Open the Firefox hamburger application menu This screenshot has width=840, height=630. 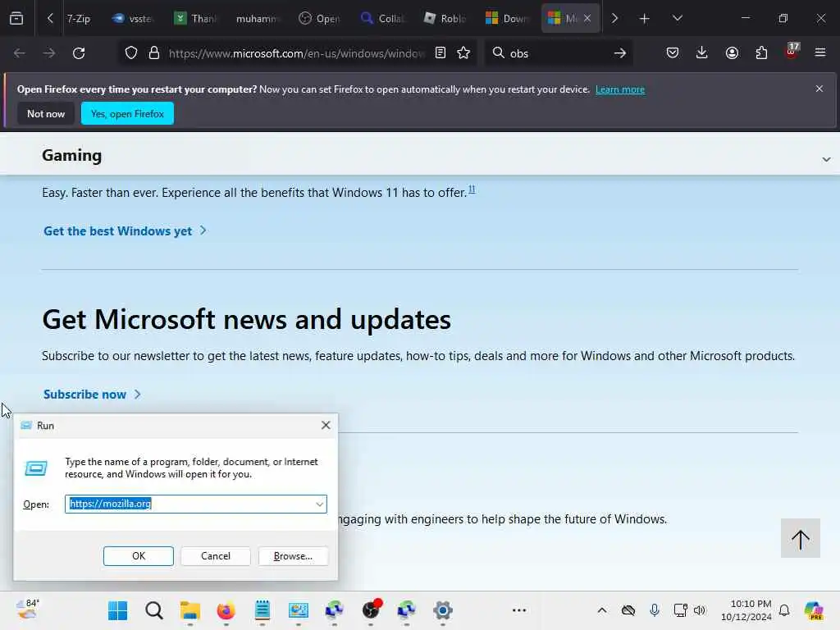pyautogui.click(x=820, y=53)
